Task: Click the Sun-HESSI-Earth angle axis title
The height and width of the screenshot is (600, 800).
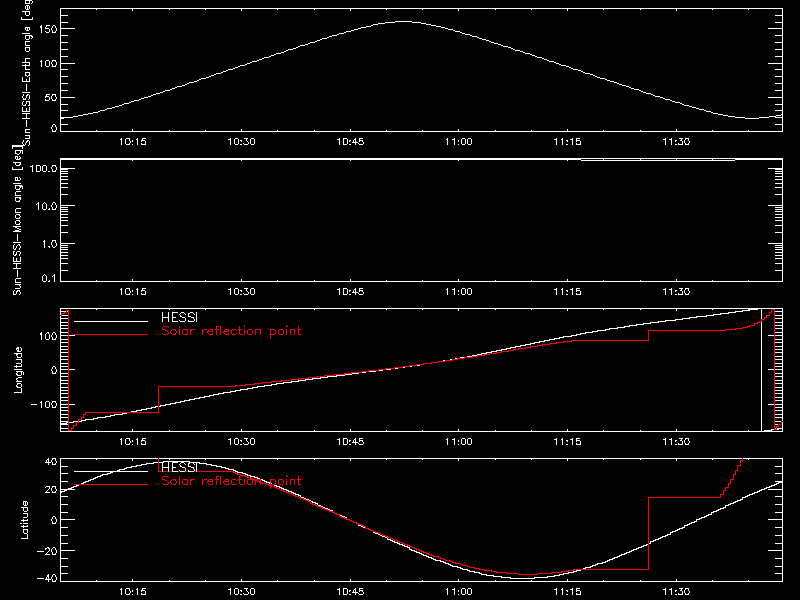Action: pos(27,72)
